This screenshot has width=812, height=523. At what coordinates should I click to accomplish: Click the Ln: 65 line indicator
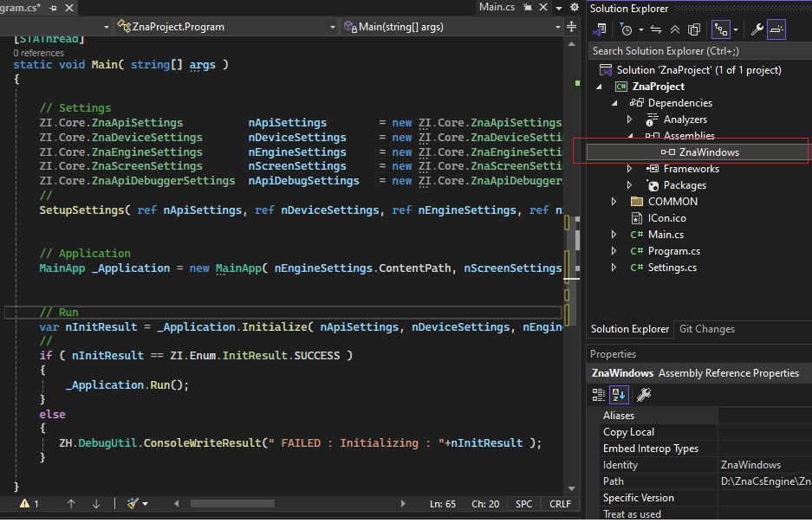pyautogui.click(x=443, y=504)
